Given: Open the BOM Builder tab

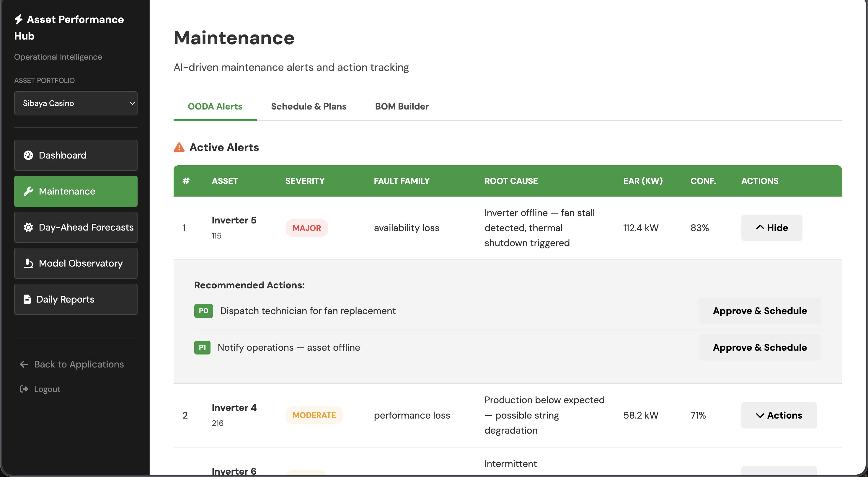Looking at the screenshot, I should click(402, 107).
